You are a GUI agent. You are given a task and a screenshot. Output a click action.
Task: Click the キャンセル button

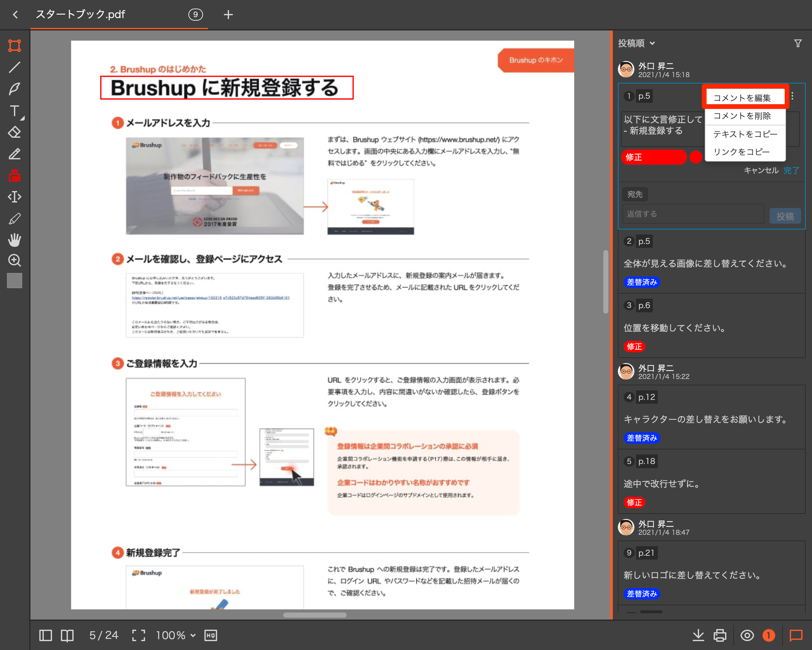761,170
